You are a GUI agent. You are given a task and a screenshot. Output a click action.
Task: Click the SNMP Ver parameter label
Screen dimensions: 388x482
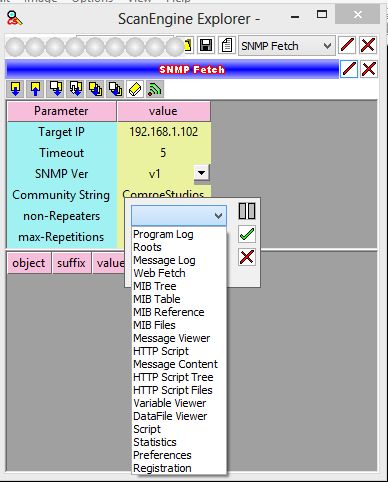click(61, 174)
